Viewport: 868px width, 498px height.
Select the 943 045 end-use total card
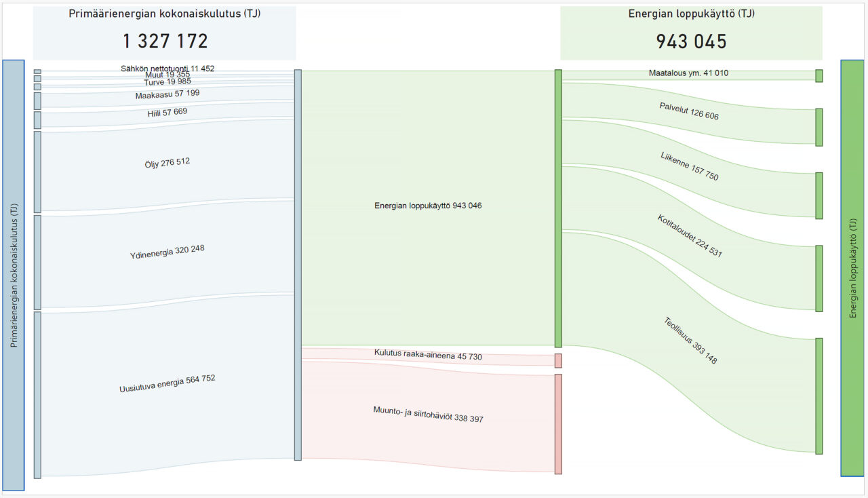pyautogui.click(x=691, y=33)
